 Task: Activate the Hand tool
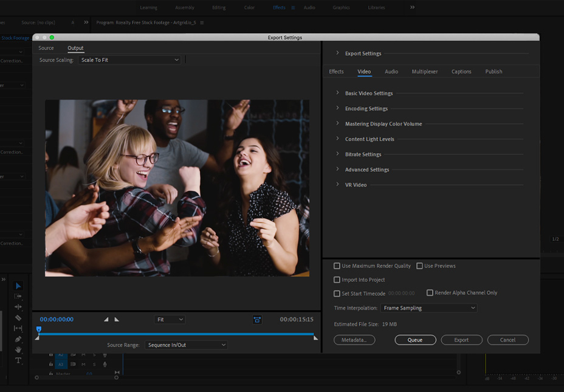(18, 349)
